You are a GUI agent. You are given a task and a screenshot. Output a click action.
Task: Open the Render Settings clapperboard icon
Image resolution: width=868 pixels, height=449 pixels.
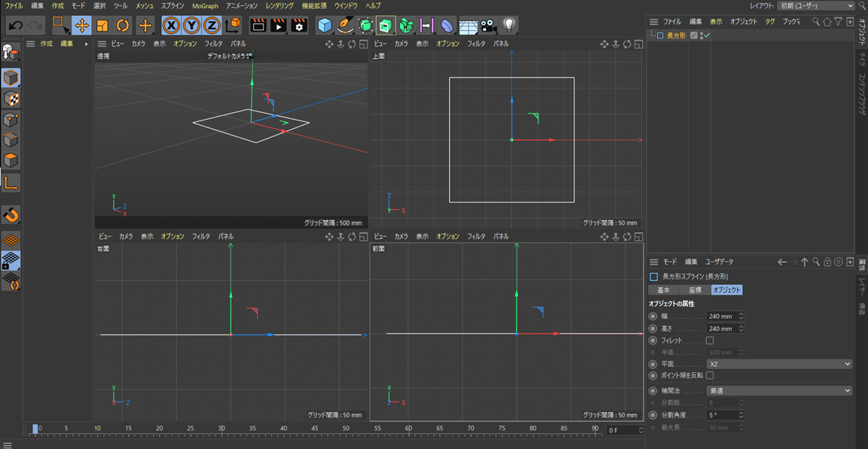click(299, 26)
